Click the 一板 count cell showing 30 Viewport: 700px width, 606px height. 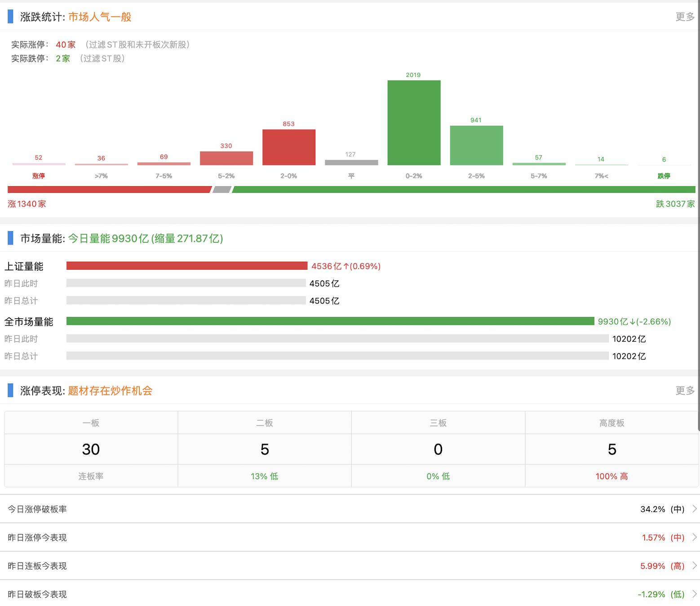[x=91, y=449]
